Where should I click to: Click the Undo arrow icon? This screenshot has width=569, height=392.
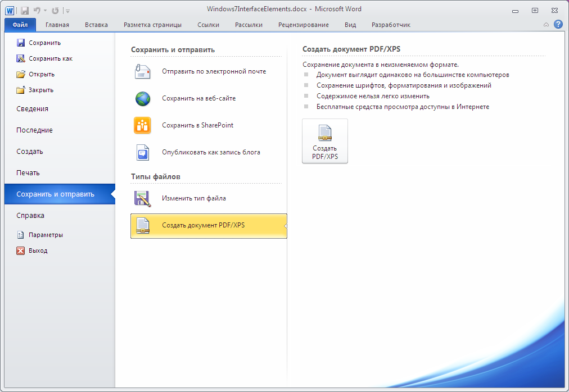tap(37, 11)
